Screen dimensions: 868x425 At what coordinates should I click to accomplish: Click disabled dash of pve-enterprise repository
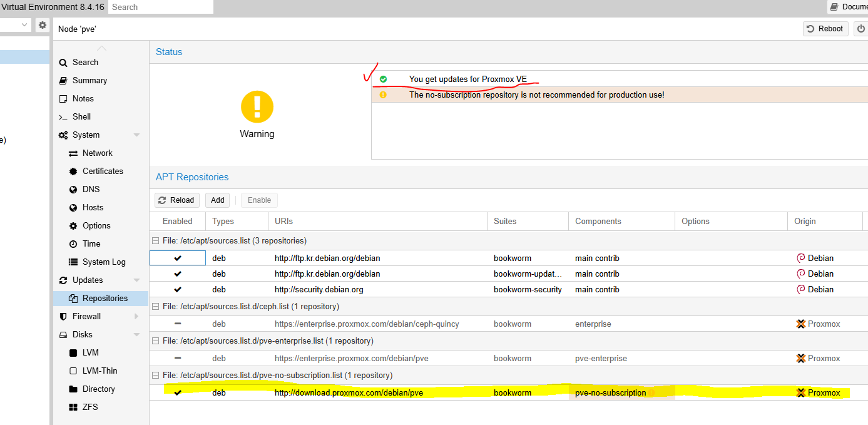tap(178, 358)
